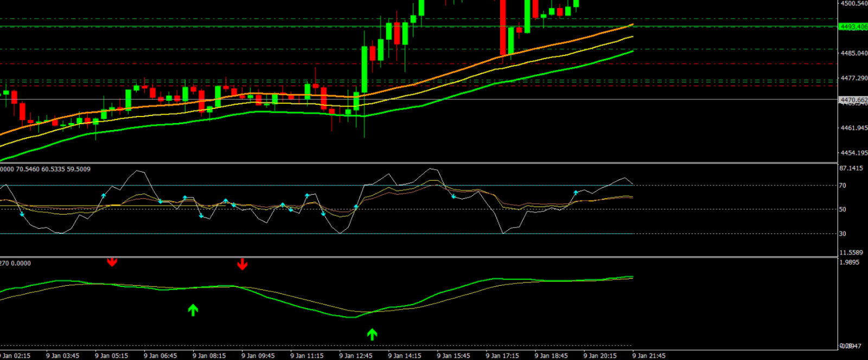The height and width of the screenshot is (360, 868).
Task: Click the 9 Jan 12:45 time label
Action: [x=355, y=356]
